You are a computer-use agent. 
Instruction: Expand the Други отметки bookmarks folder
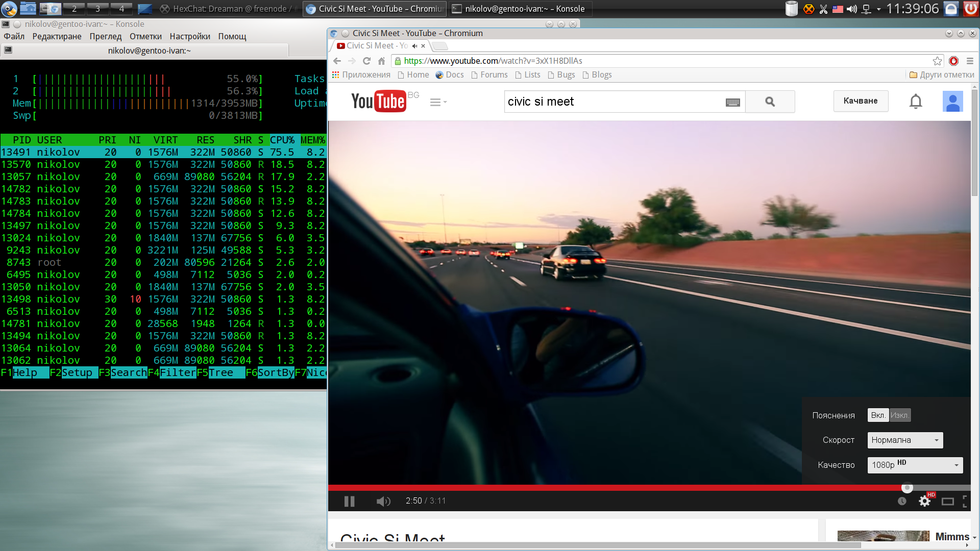click(942, 75)
